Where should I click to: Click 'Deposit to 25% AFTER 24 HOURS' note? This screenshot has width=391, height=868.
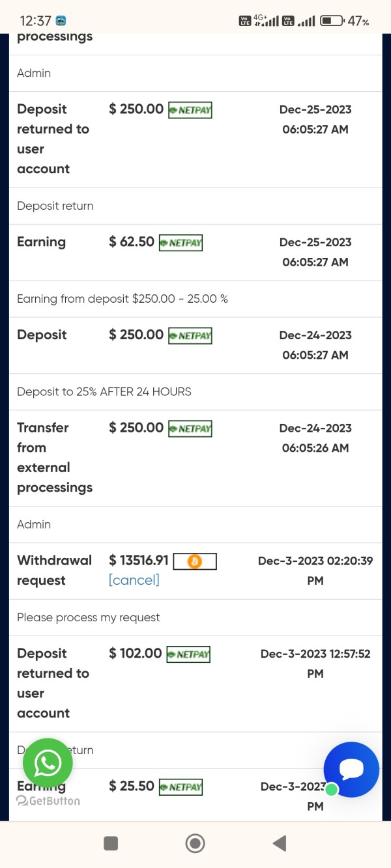click(104, 392)
